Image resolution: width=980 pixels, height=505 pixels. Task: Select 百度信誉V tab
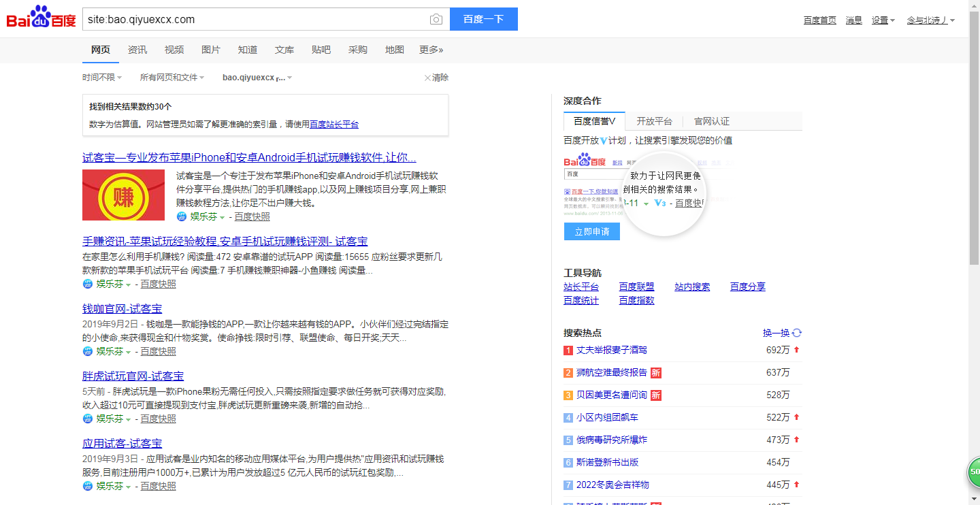(594, 121)
